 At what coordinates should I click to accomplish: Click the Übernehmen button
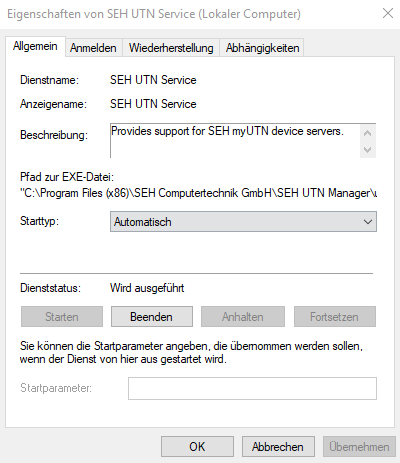tap(359, 447)
